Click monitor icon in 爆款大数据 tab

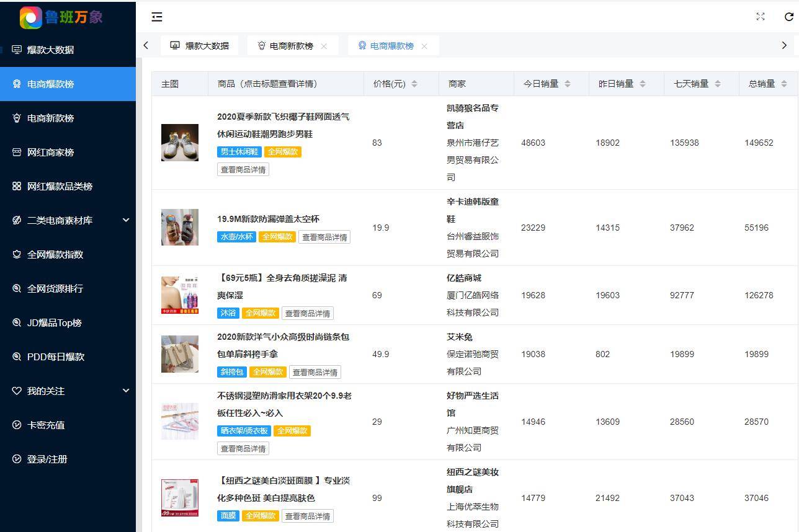175,45
